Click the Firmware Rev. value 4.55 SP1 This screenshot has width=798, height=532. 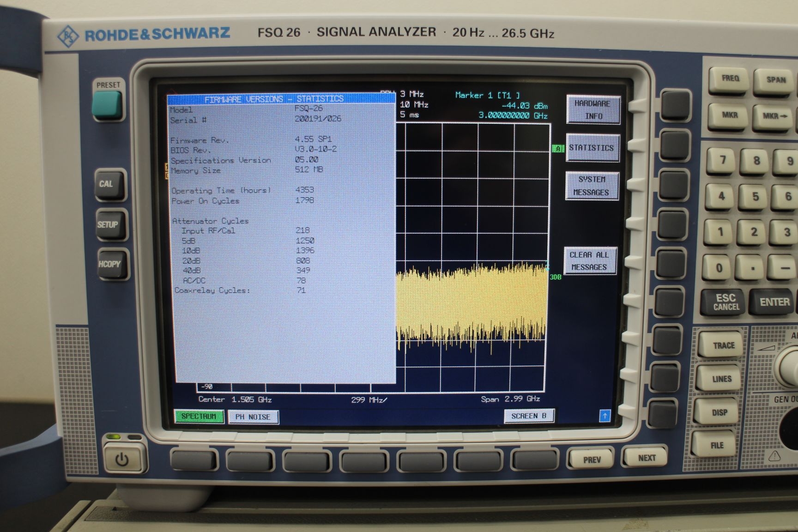pos(313,139)
